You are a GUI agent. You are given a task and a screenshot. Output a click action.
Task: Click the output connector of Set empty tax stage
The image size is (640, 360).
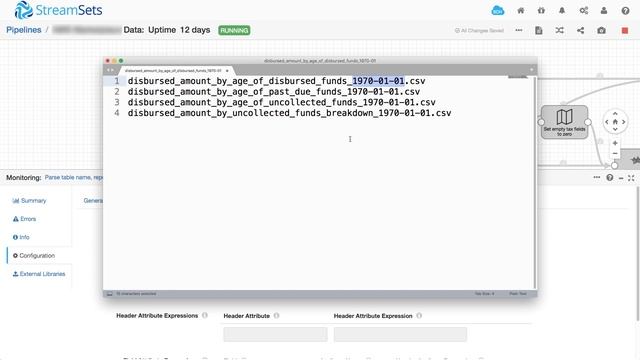pos(588,122)
